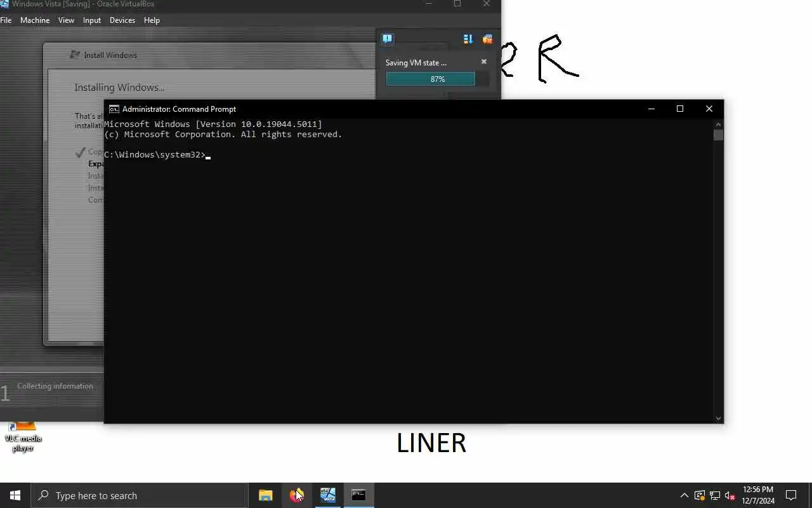Click the Command Prompt title bar icon
The width and height of the screenshot is (812, 508).
click(x=114, y=109)
